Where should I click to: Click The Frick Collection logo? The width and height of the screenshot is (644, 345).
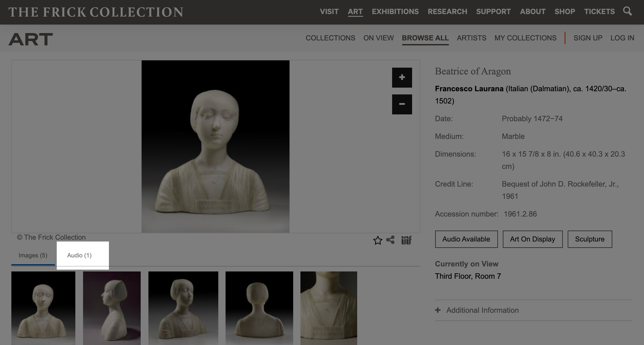pos(96,12)
